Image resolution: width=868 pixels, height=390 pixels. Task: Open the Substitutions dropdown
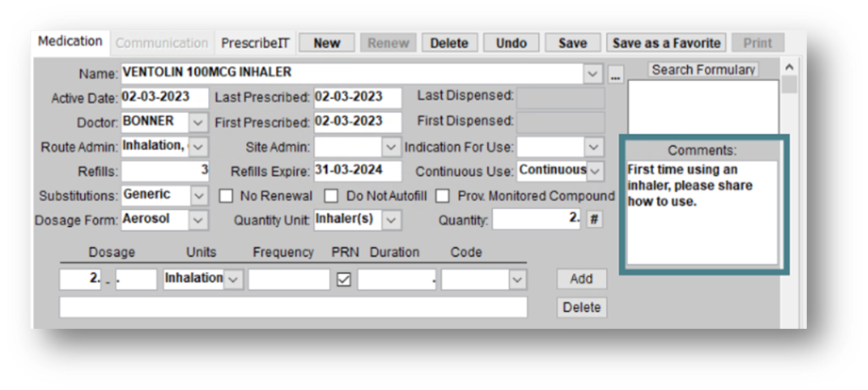pyautogui.click(x=198, y=195)
